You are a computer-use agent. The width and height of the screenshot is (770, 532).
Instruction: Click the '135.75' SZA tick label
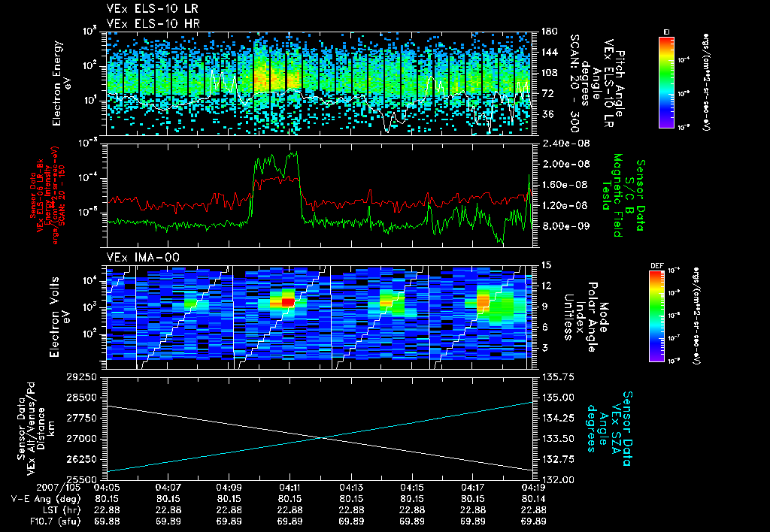557,377
